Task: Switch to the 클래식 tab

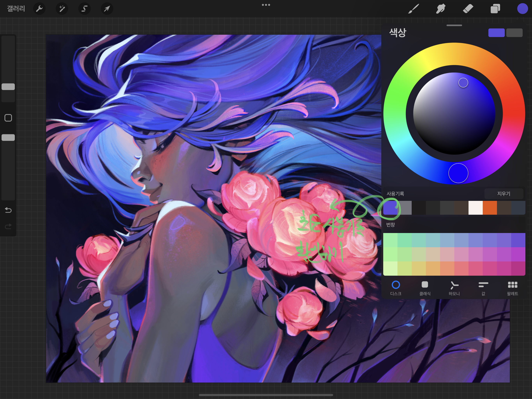Action: tap(425, 288)
